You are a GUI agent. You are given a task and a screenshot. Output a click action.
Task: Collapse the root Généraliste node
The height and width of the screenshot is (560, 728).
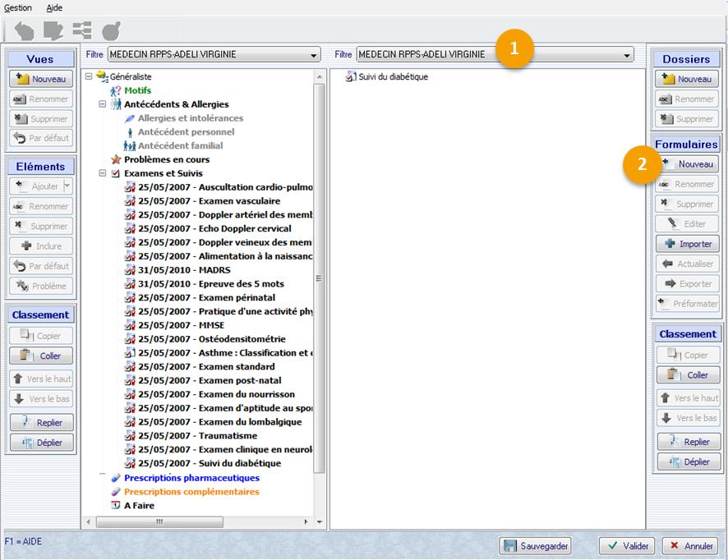coord(89,76)
